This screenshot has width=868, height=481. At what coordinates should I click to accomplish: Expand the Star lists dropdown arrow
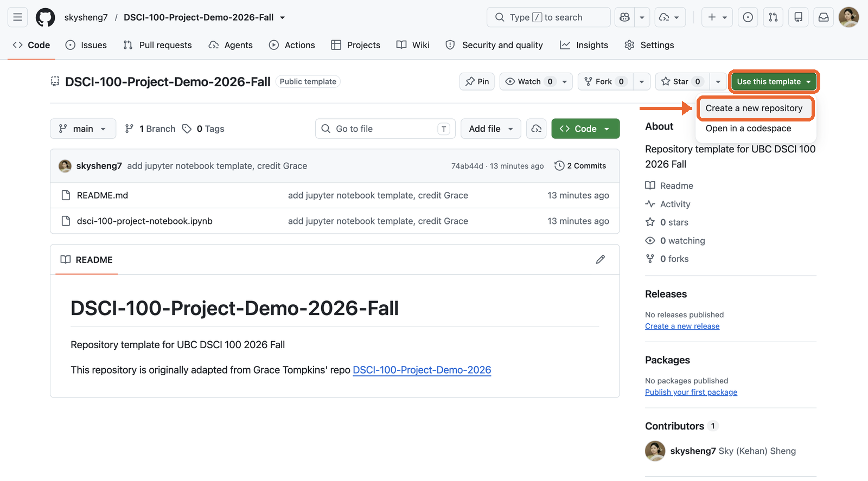pos(718,81)
